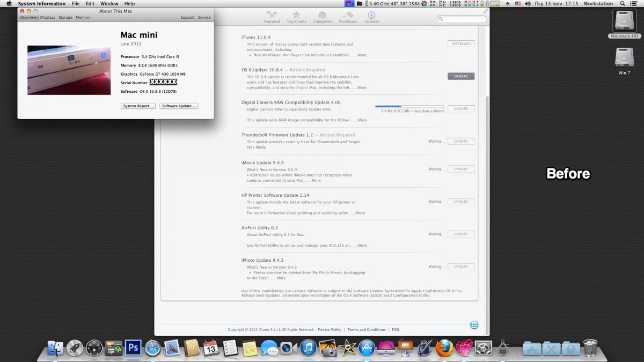Select the Updates arrow icon in toolbar

[371, 16]
